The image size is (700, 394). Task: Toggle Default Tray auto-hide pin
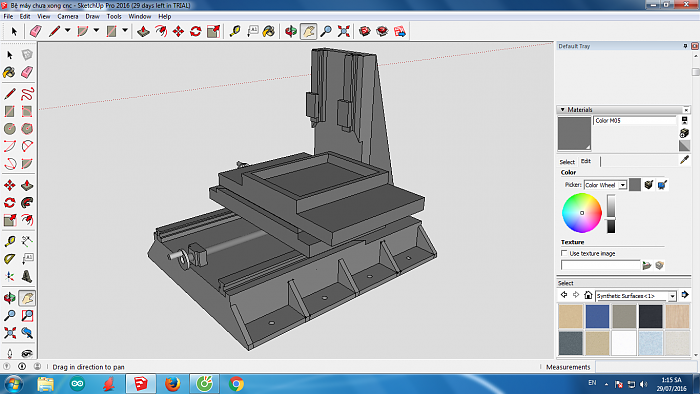coord(685,46)
